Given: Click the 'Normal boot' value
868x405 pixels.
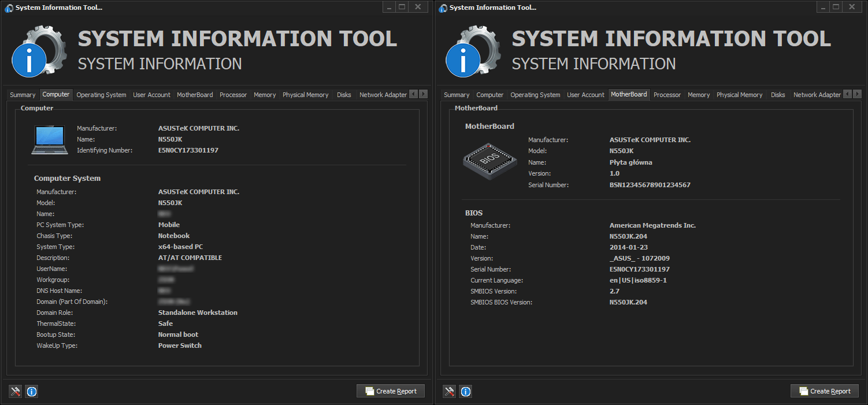Looking at the screenshot, I should click(178, 335).
